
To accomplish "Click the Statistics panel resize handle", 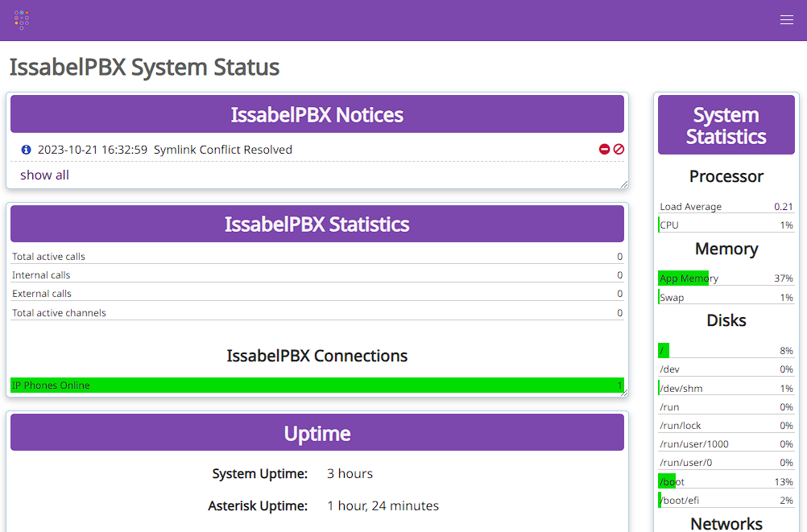I will pos(624,393).
